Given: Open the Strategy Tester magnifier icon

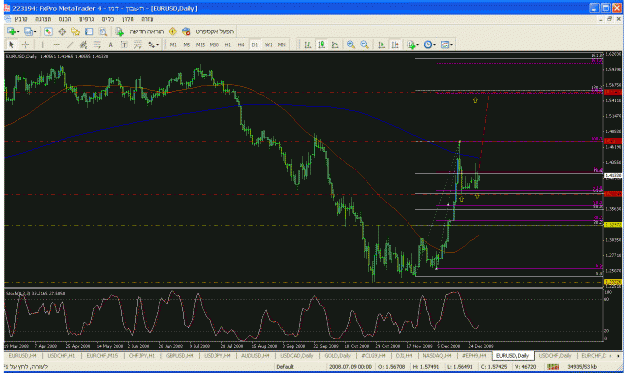Looking at the screenshot, I should point(102,31).
